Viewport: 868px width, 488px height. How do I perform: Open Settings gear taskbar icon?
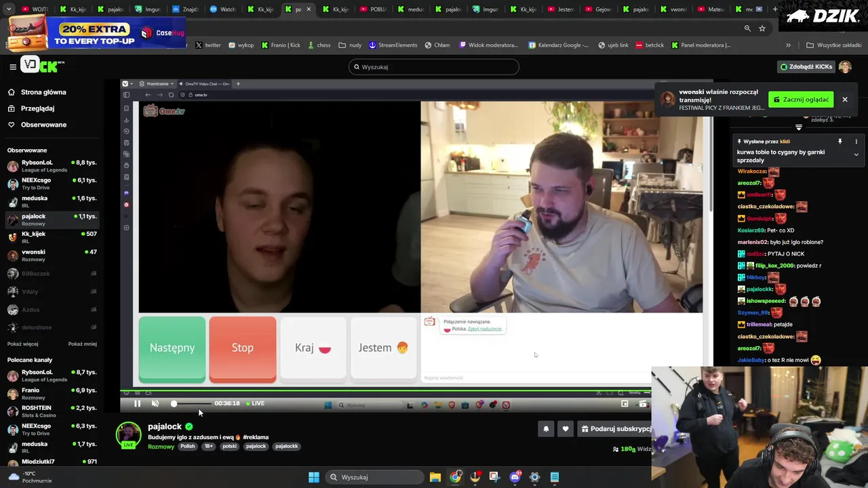pos(534,477)
